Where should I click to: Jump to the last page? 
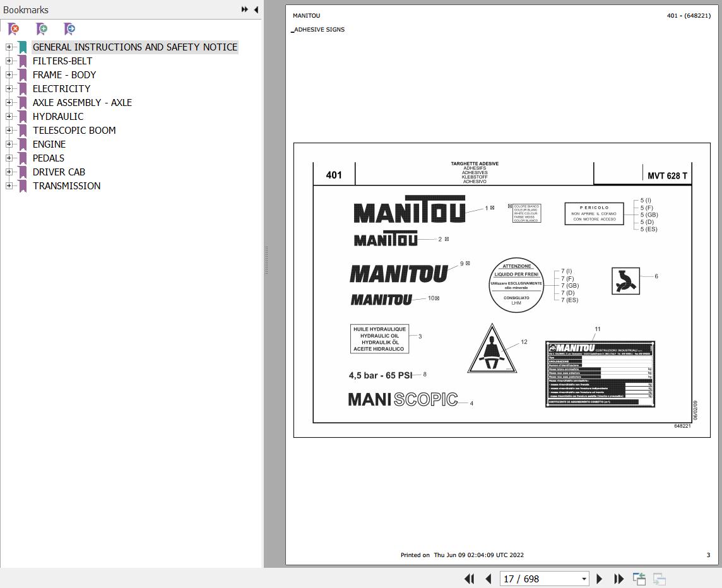(619, 579)
